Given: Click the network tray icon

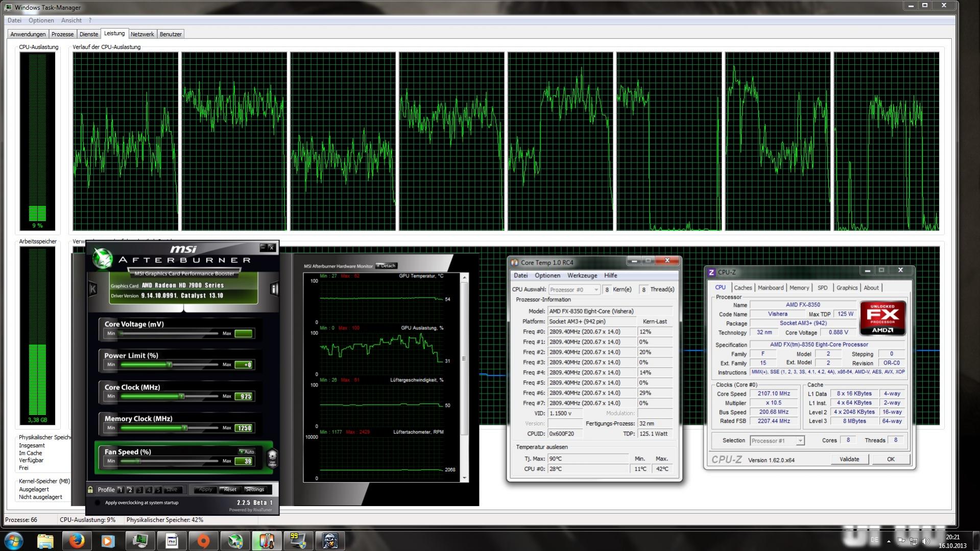Looking at the screenshot, I should pos(914,541).
